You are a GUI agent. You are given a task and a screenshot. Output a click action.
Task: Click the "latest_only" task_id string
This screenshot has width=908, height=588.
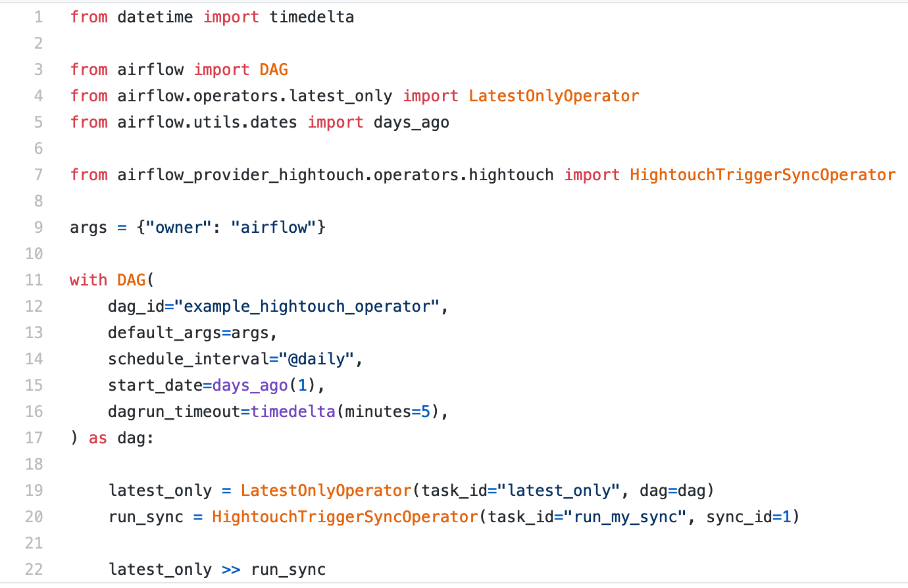[559, 491]
